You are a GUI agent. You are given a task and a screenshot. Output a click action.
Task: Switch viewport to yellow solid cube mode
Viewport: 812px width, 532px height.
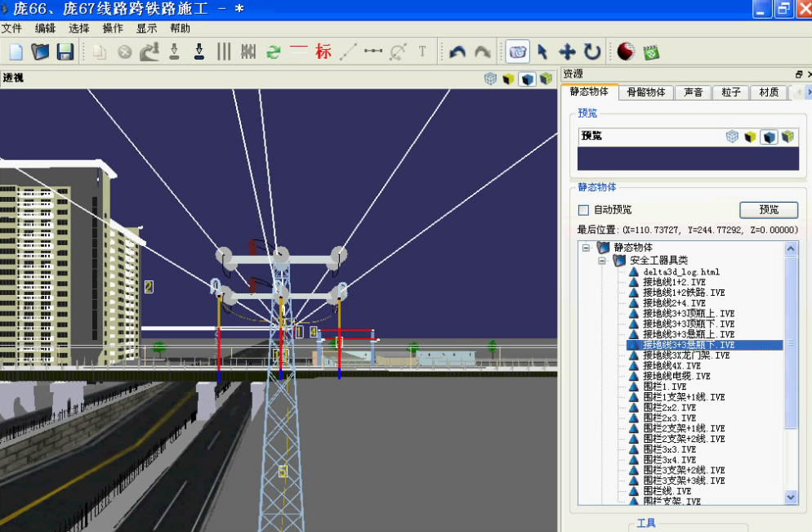509,78
